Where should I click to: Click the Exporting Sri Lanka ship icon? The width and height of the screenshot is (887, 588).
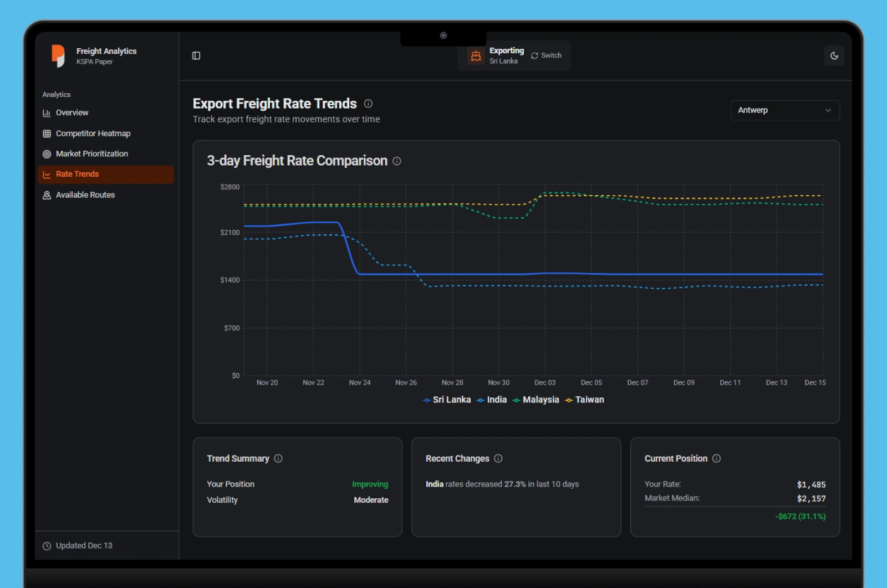click(x=476, y=56)
